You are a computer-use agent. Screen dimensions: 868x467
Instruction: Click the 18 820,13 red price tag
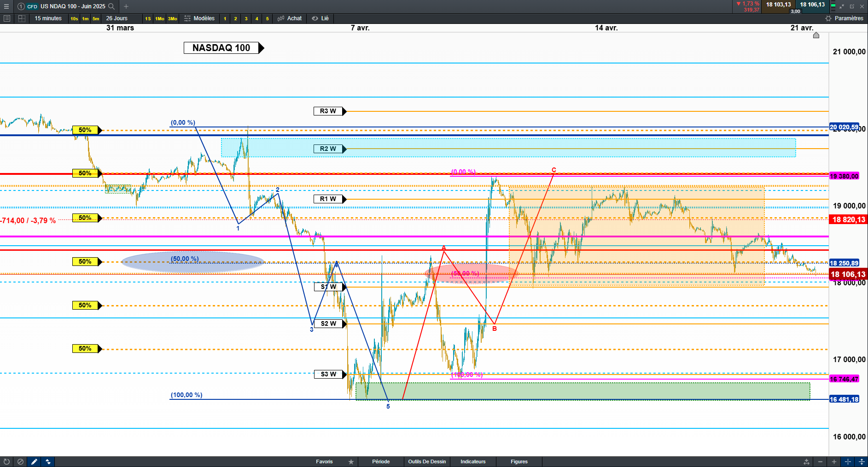click(848, 219)
